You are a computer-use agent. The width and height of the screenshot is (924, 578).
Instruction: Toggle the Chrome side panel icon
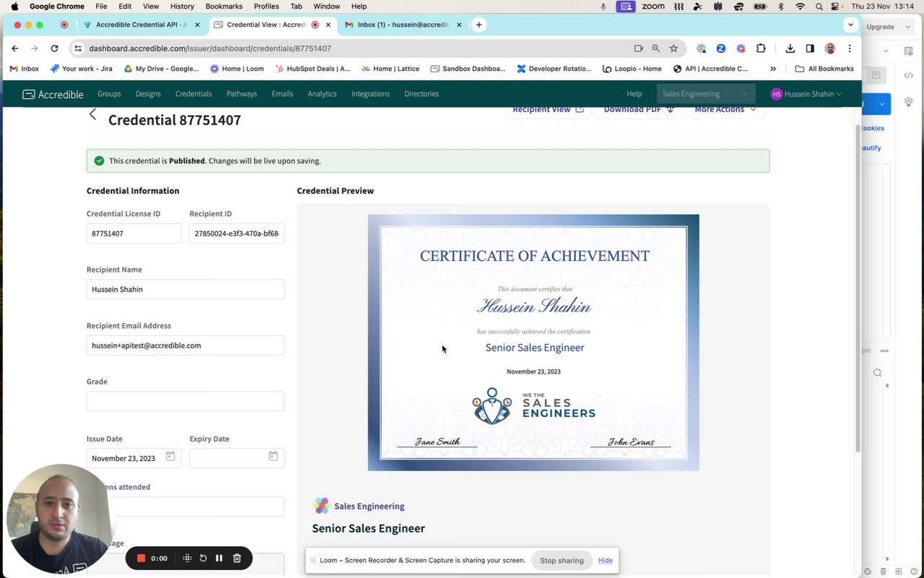[x=810, y=48]
